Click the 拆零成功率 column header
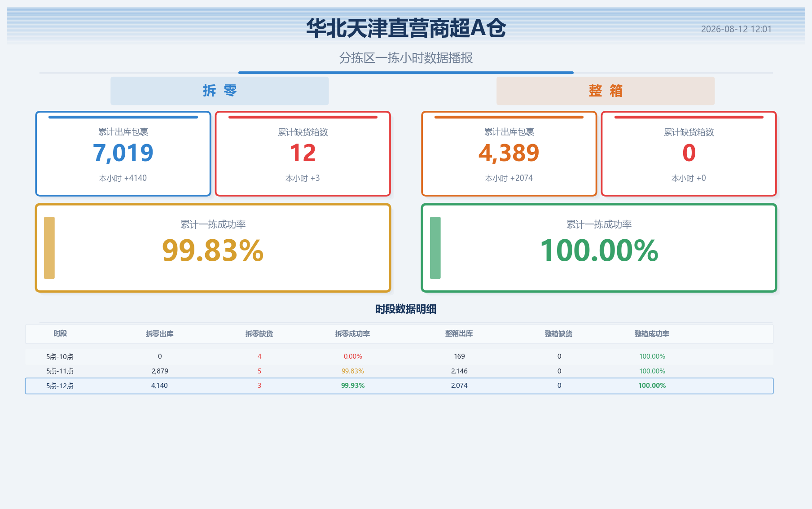Image resolution: width=812 pixels, height=509 pixels. [x=353, y=333]
